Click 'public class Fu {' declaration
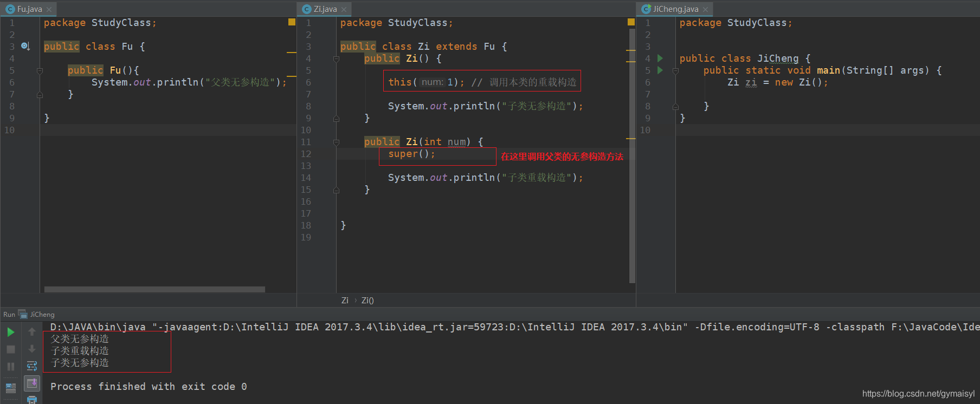Image resolution: width=980 pixels, height=404 pixels. click(x=94, y=47)
